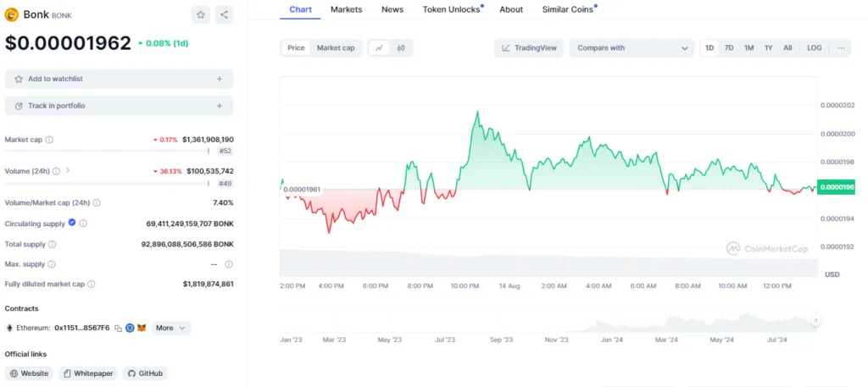
Task: Set chart range to 1M
Action: (x=749, y=48)
